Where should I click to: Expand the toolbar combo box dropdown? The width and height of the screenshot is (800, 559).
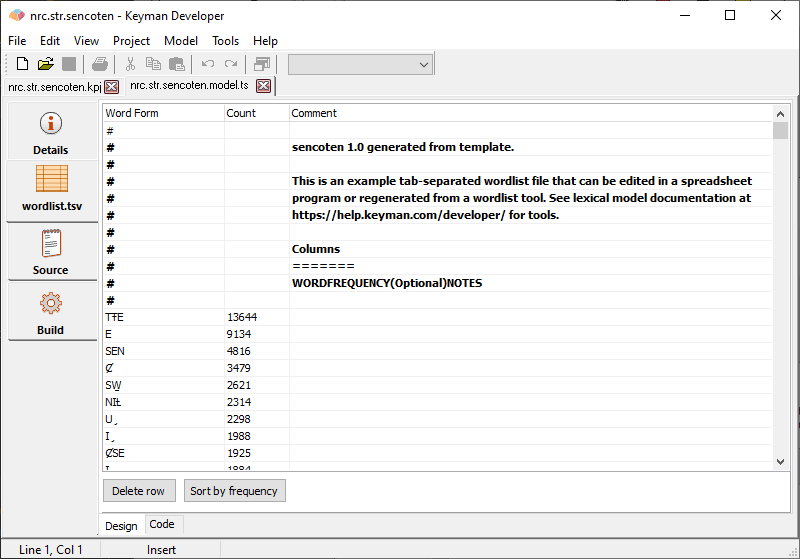pyautogui.click(x=423, y=65)
